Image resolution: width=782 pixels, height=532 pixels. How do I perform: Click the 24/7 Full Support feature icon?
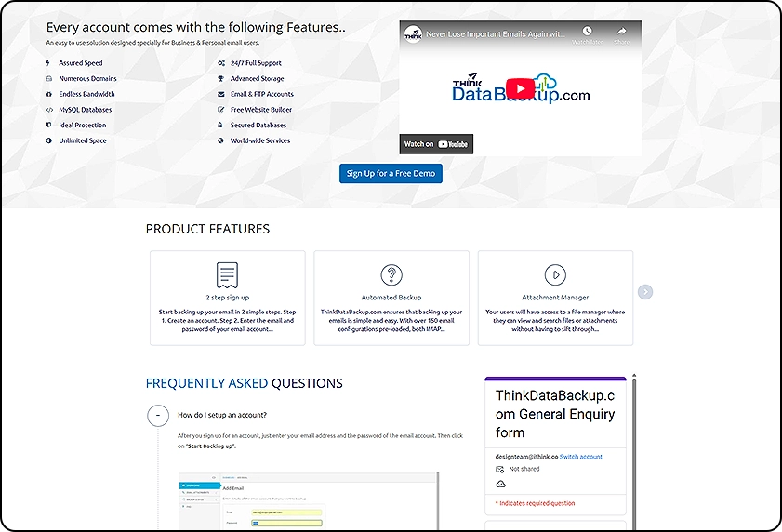tap(221, 63)
